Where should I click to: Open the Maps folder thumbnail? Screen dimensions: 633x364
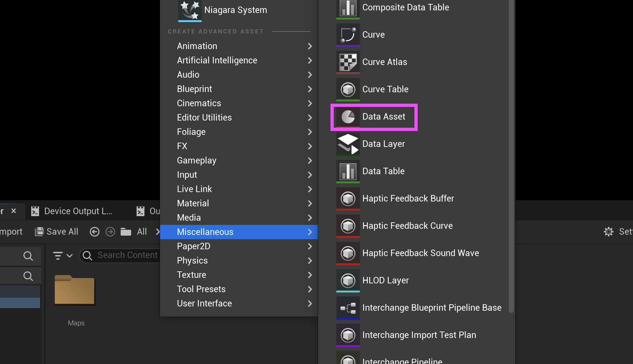pyautogui.click(x=74, y=290)
